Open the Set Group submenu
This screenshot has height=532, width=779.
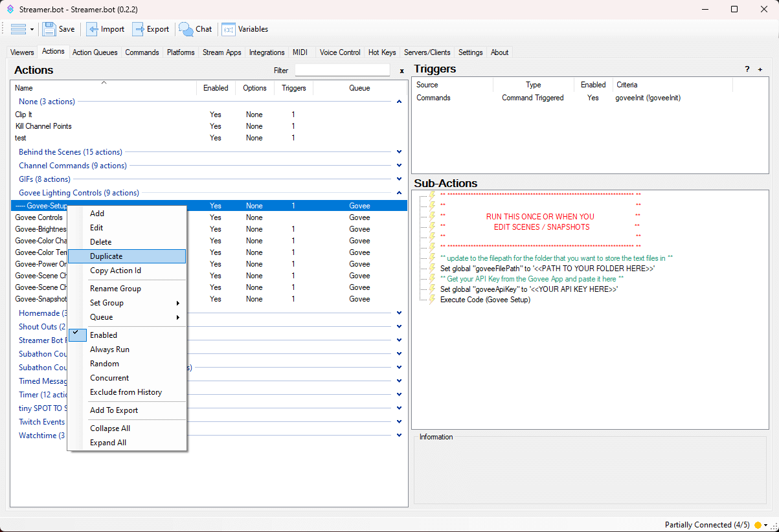point(107,303)
